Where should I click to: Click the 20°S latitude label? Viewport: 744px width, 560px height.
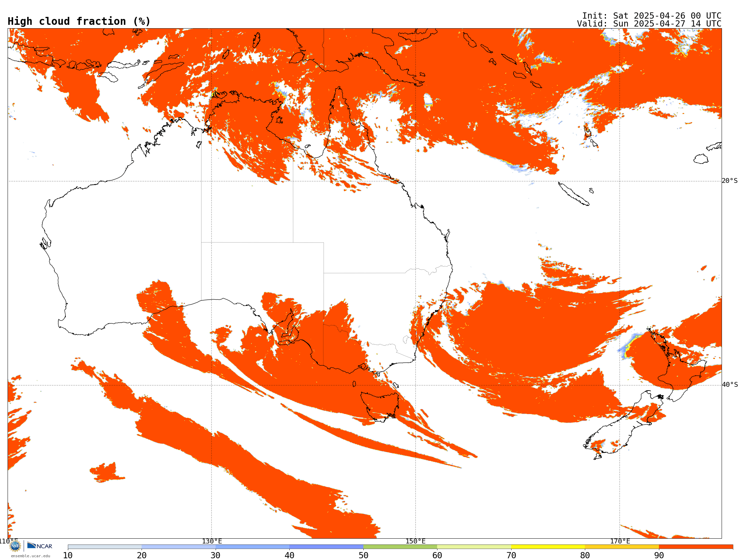pyautogui.click(x=730, y=181)
